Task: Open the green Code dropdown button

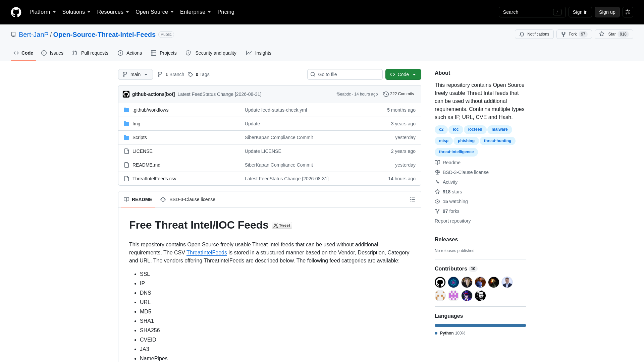Action: [x=403, y=74]
